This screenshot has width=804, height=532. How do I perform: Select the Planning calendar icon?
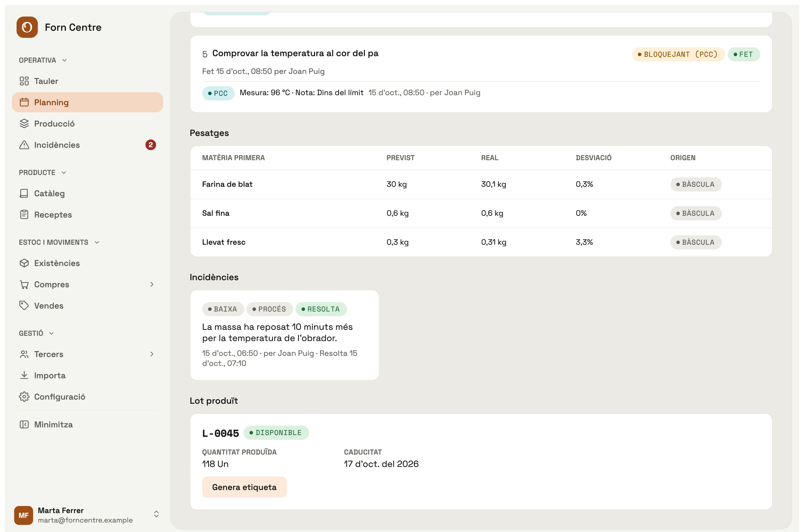tap(24, 102)
